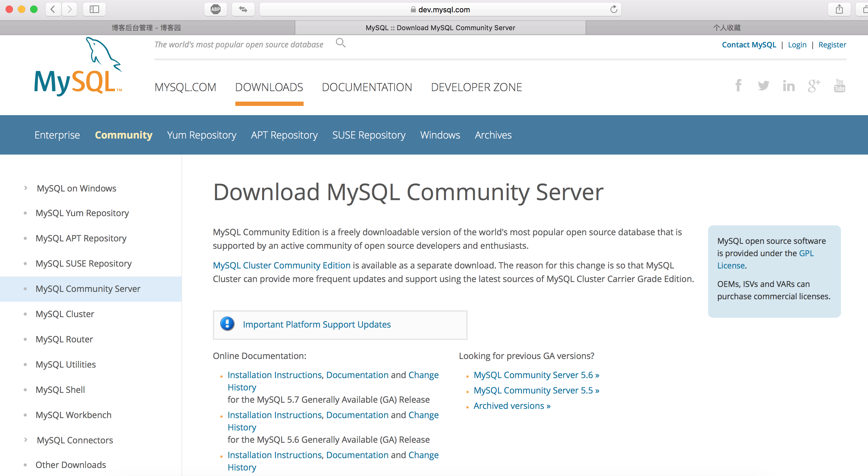Open Installation Instructions link for MySQL 5.7
This screenshot has height=476, width=868.
[x=275, y=375]
